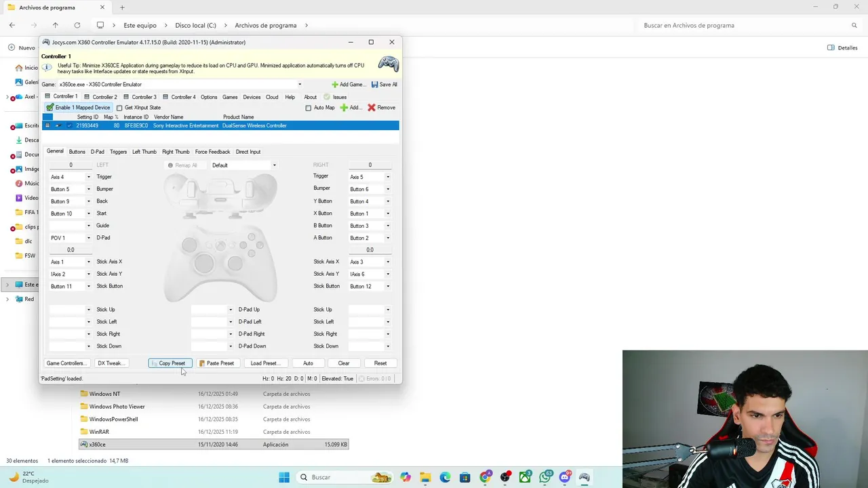Toggle Get XInput State checkbox
The height and width of the screenshot is (488, 868).
119,108
